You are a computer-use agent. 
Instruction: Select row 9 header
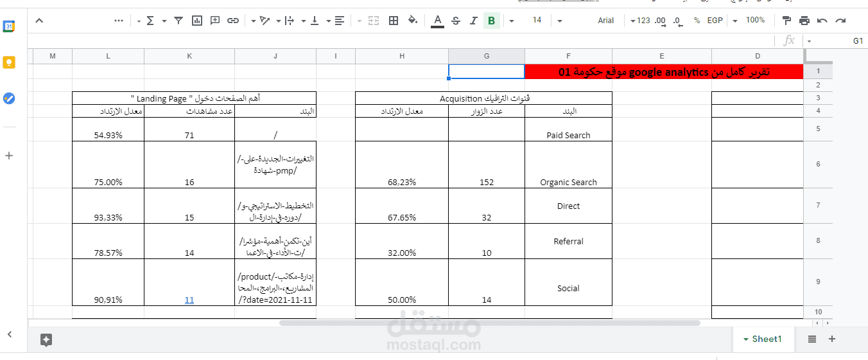818,282
